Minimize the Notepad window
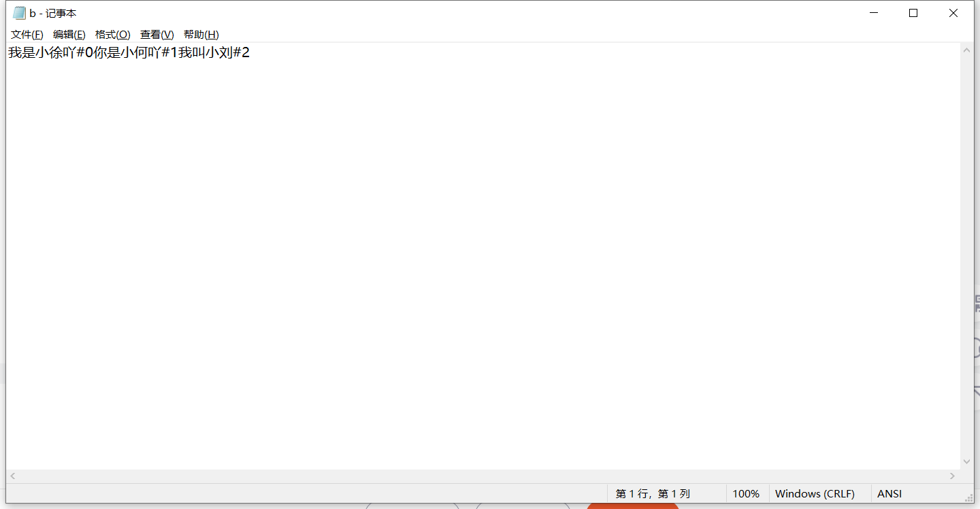Viewport: 980px width, 509px height. (875, 13)
